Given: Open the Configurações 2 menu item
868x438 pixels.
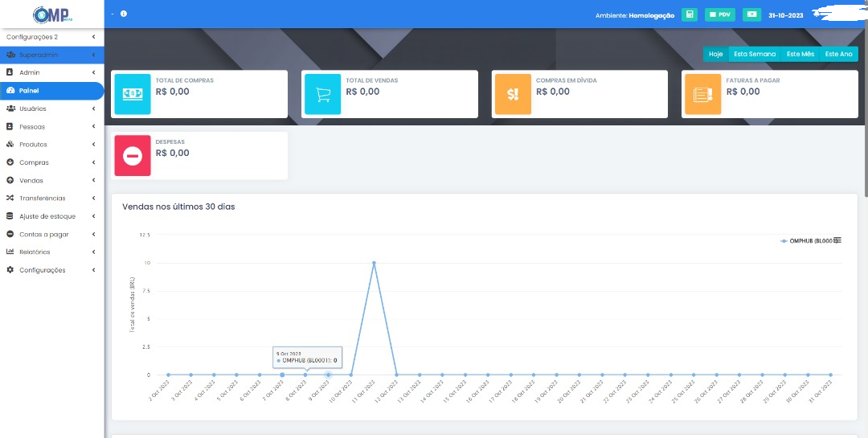Looking at the screenshot, I should click(51, 37).
